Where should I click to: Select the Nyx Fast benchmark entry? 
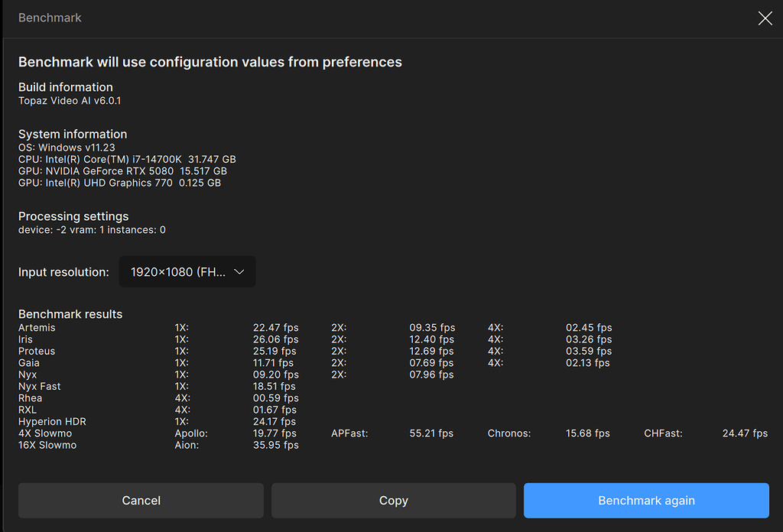click(x=37, y=386)
